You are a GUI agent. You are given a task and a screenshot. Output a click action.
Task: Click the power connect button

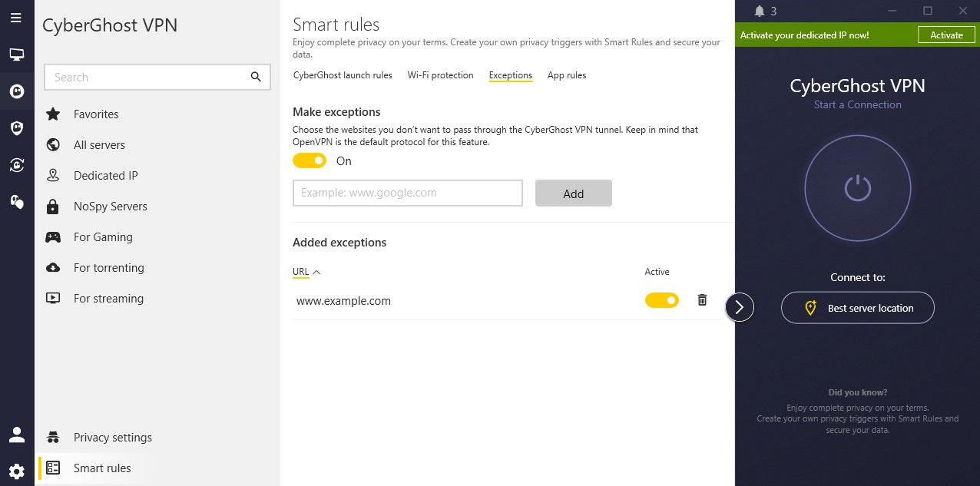[x=858, y=188]
